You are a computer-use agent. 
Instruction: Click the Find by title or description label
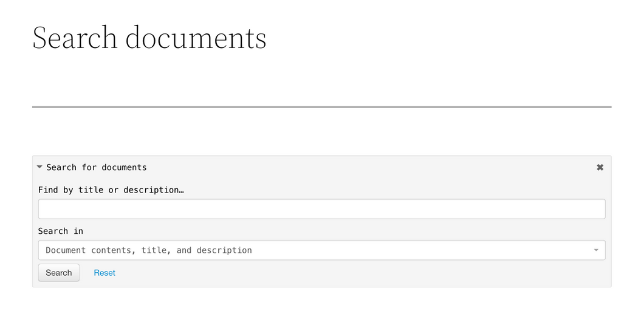pos(111,190)
